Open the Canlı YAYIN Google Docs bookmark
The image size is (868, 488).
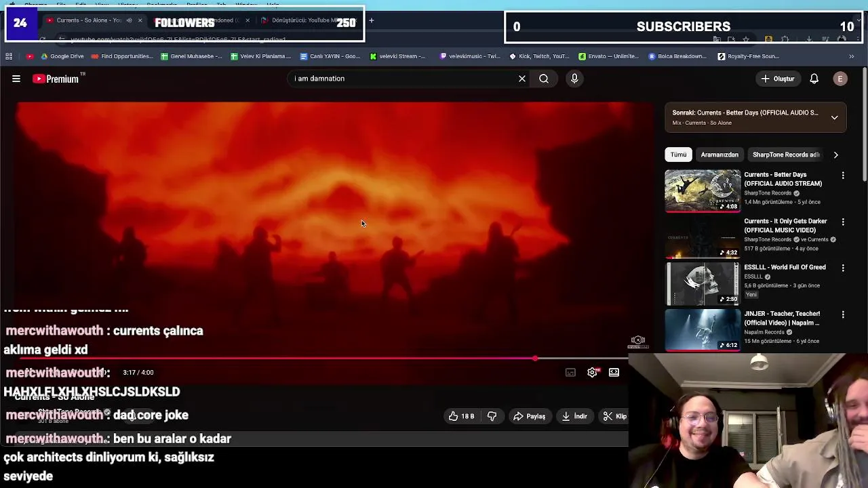[330, 56]
